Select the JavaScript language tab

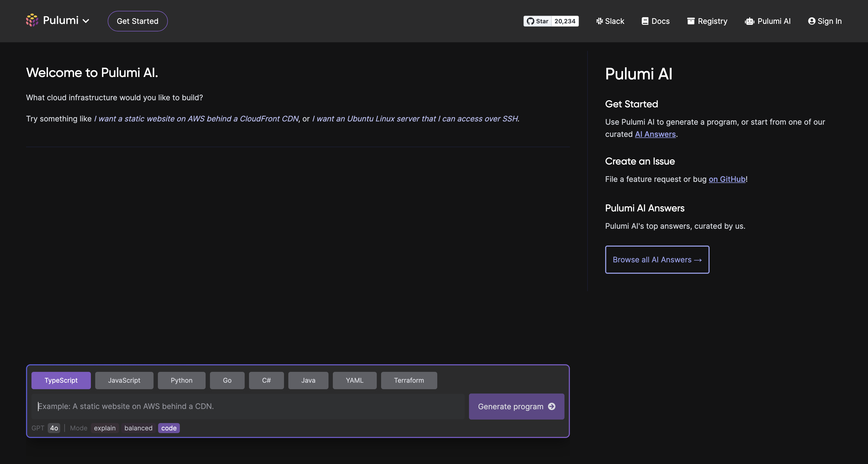point(124,380)
